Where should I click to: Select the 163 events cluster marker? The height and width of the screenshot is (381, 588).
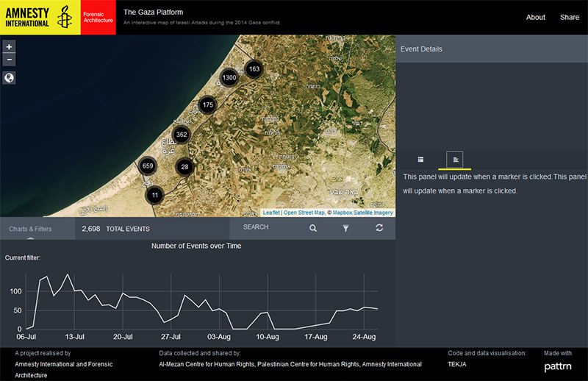click(254, 69)
